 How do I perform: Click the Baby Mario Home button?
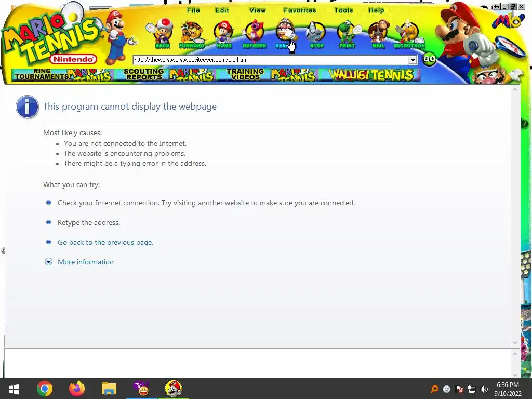[223, 34]
